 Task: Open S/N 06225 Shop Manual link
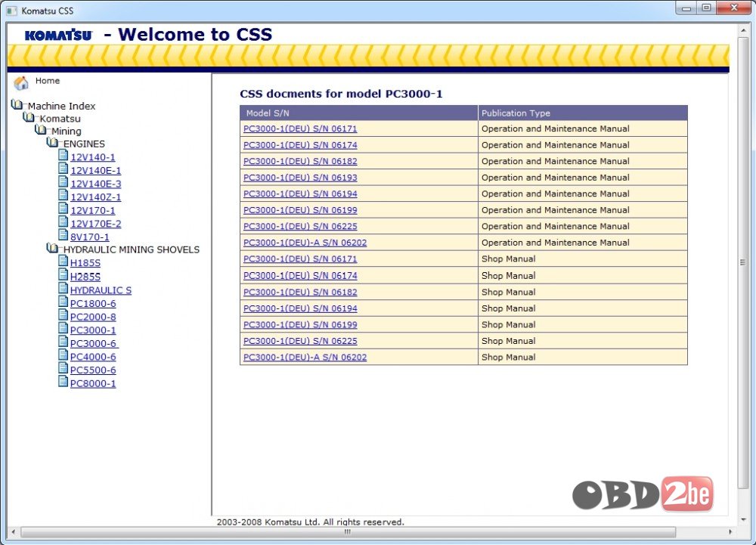point(300,341)
